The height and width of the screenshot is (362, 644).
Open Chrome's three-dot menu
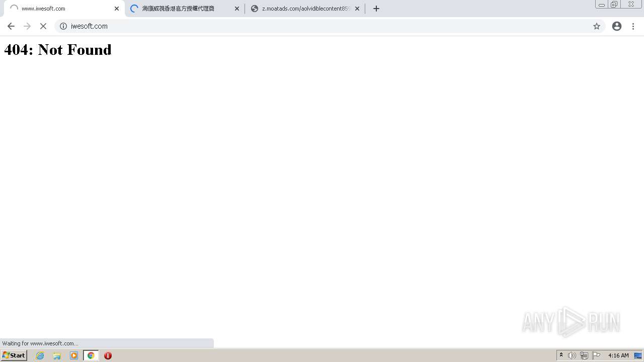click(x=633, y=26)
